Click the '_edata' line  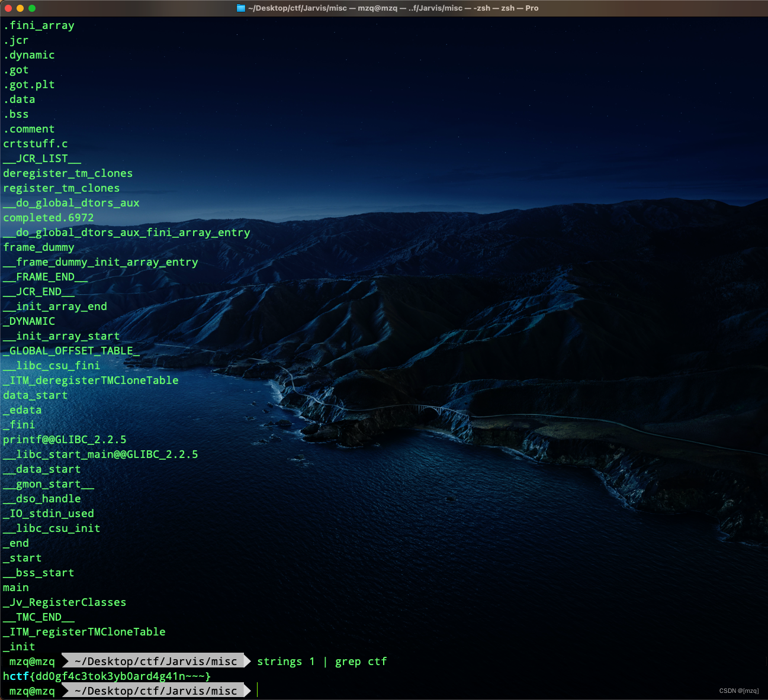coord(23,410)
